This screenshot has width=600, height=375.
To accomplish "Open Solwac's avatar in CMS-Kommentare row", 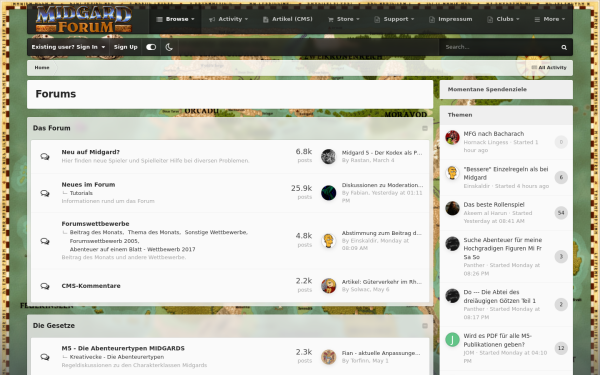I will pyautogui.click(x=328, y=286).
